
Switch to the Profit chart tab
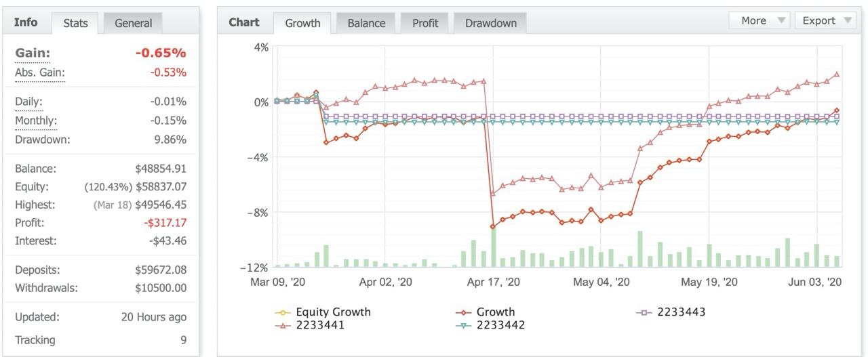click(425, 23)
